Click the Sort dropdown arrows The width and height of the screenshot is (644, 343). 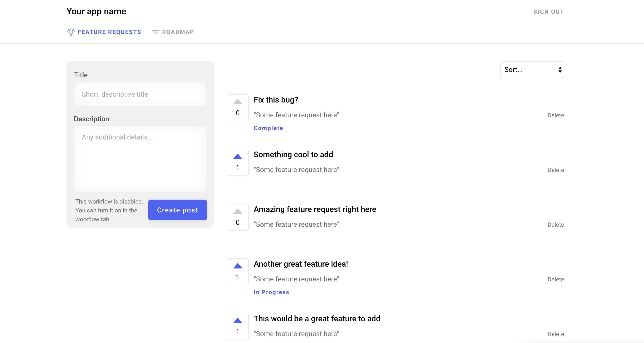pyautogui.click(x=560, y=70)
